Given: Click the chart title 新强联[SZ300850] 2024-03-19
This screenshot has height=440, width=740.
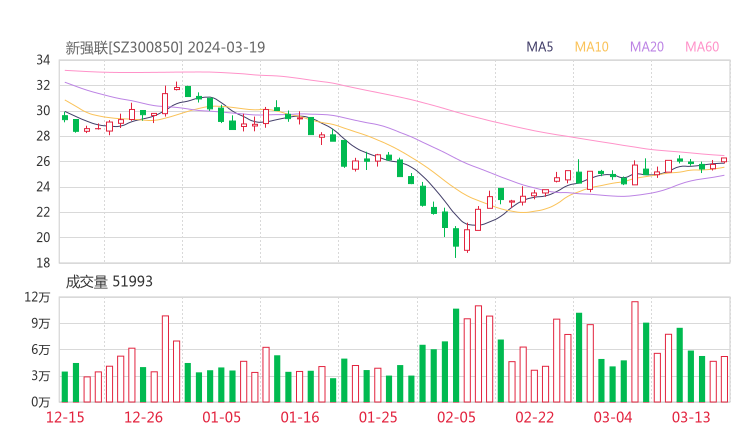Looking at the screenshot, I should click(165, 48).
